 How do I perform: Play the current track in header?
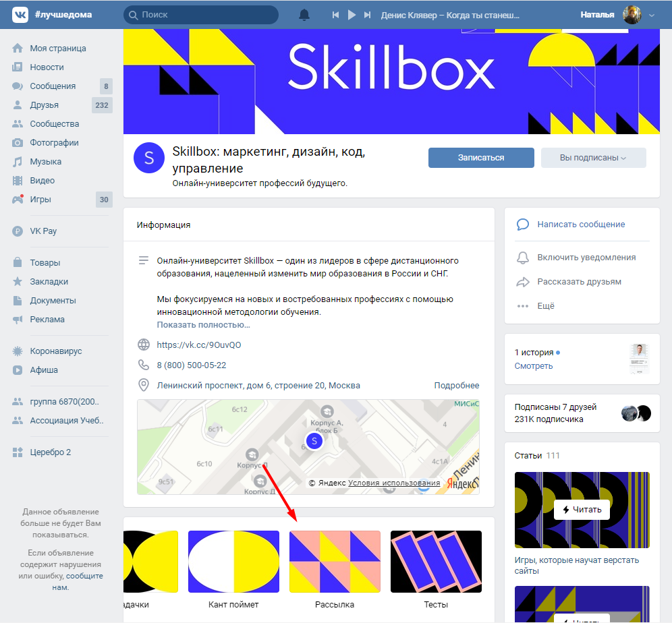(352, 15)
